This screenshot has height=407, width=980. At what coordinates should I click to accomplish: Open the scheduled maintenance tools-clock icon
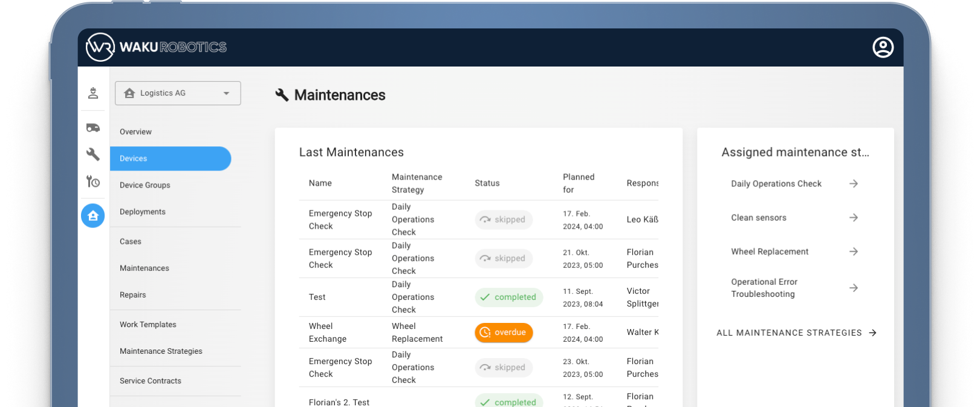[93, 181]
